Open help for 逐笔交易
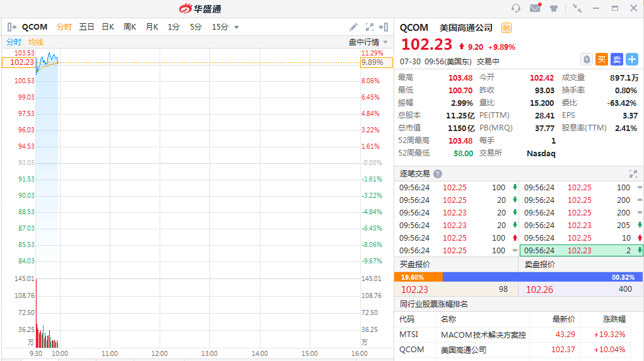Viewport: 644px width, 361px height. pyautogui.click(x=438, y=174)
